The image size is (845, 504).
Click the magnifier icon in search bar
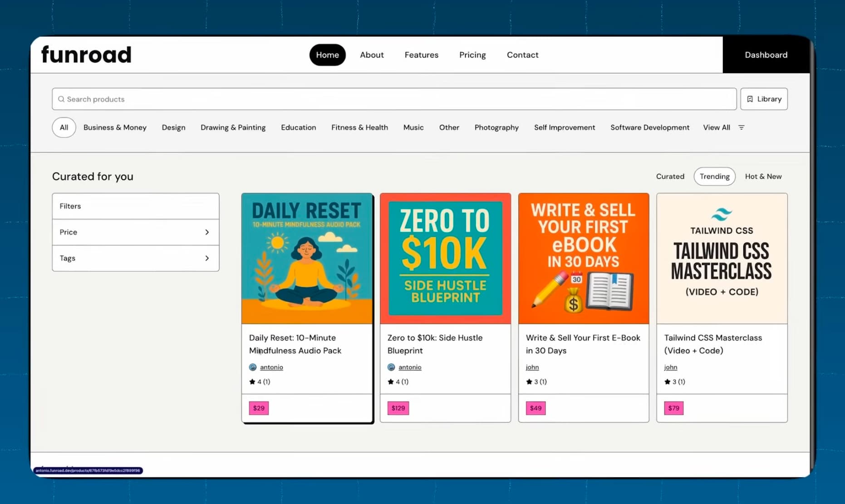[61, 99]
